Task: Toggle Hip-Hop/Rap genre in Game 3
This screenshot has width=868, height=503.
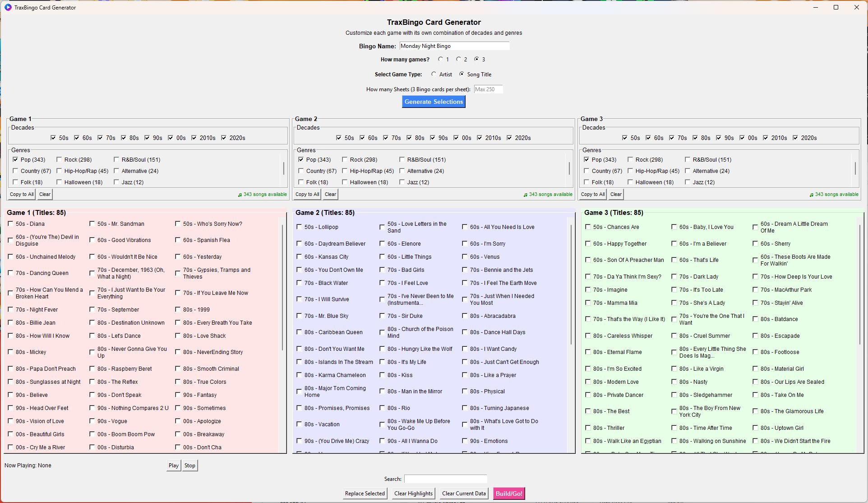Action: pyautogui.click(x=630, y=171)
